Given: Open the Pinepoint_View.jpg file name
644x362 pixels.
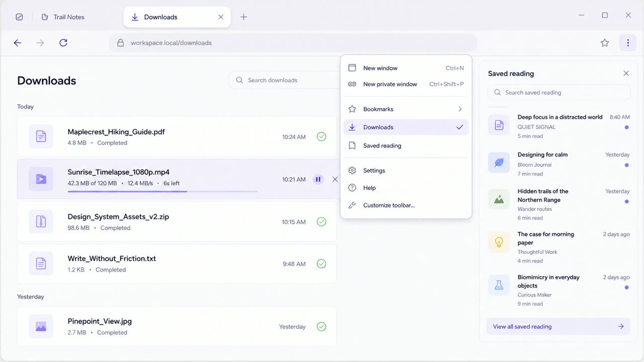Looking at the screenshot, I should [100, 321].
